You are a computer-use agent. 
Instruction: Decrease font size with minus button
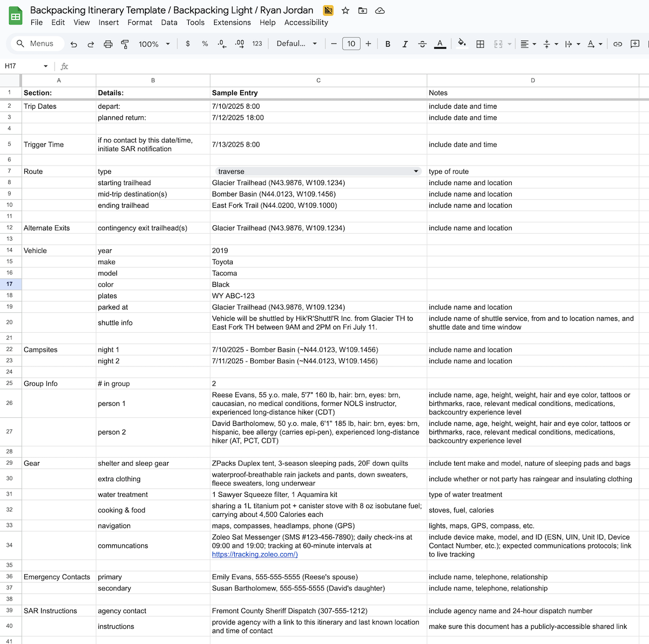click(x=334, y=44)
